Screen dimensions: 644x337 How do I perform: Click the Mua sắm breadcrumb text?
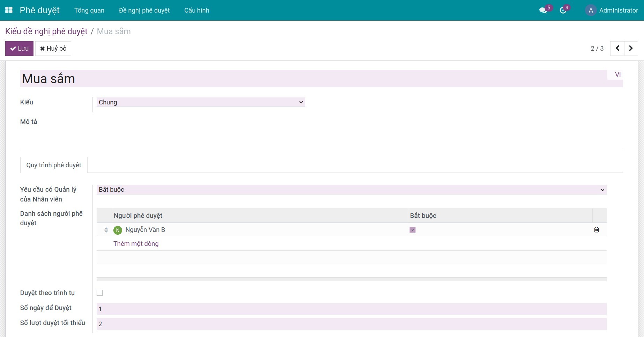(x=114, y=31)
